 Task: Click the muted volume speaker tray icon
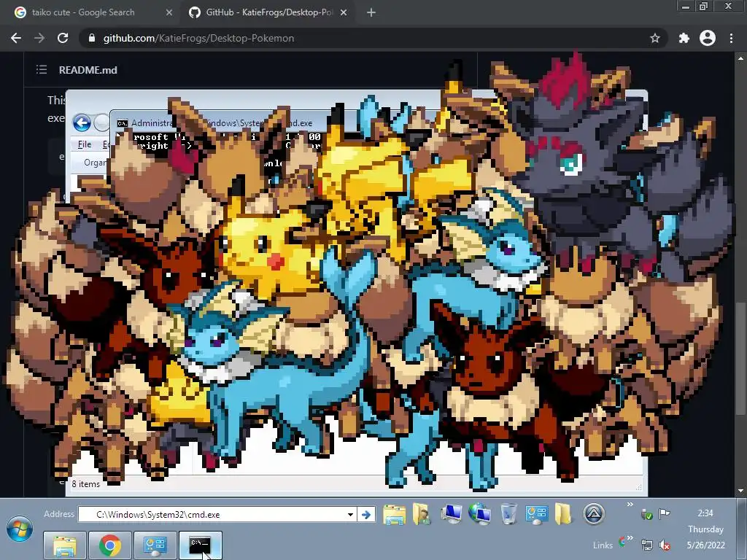[664, 545]
